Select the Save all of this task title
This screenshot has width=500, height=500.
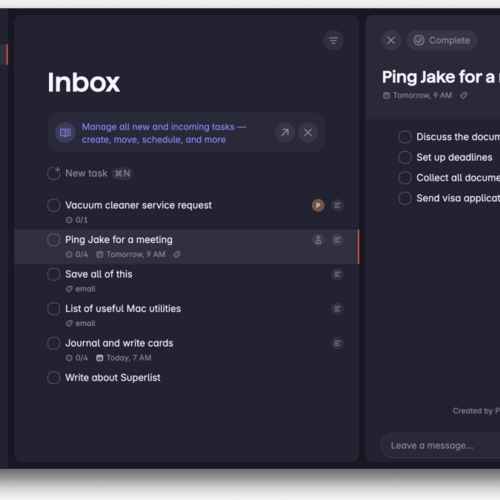pos(99,274)
